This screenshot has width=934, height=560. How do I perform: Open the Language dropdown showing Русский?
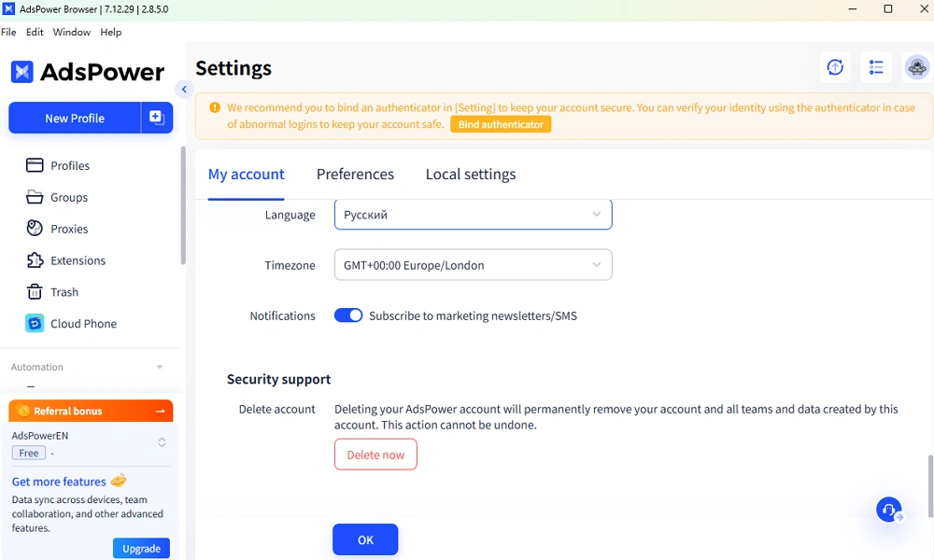click(473, 215)
